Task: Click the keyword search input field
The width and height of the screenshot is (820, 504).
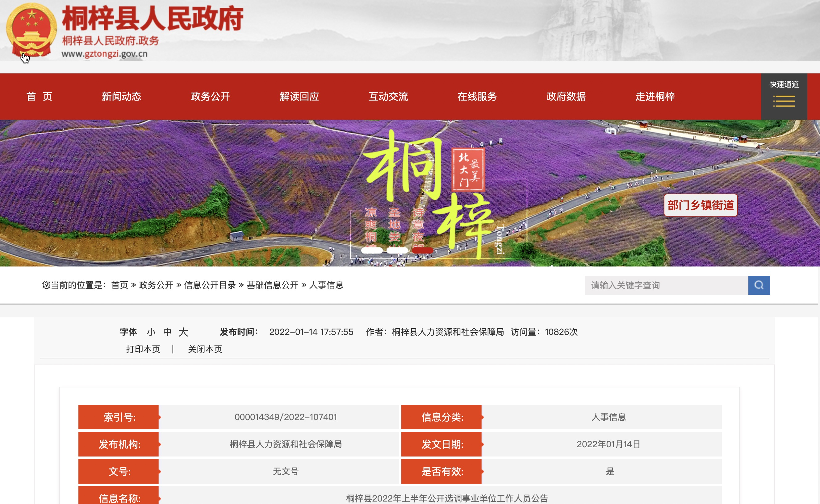Action: coord(666,285)
